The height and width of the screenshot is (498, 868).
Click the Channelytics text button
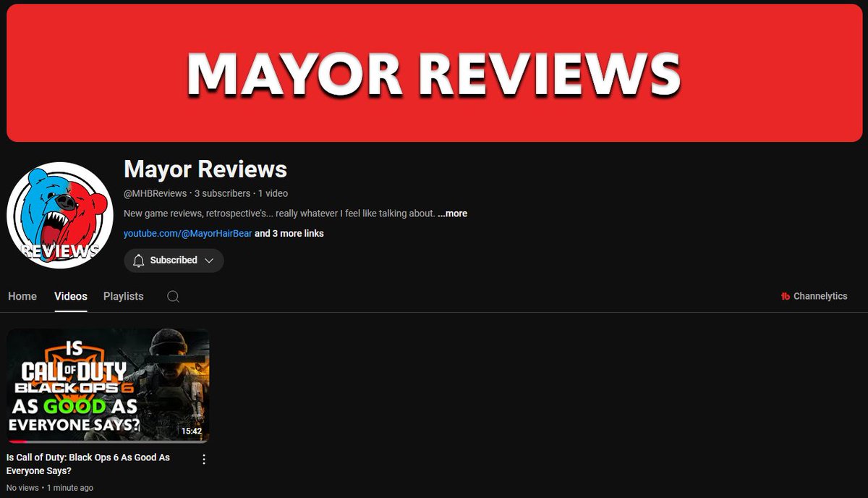(820, 297)
